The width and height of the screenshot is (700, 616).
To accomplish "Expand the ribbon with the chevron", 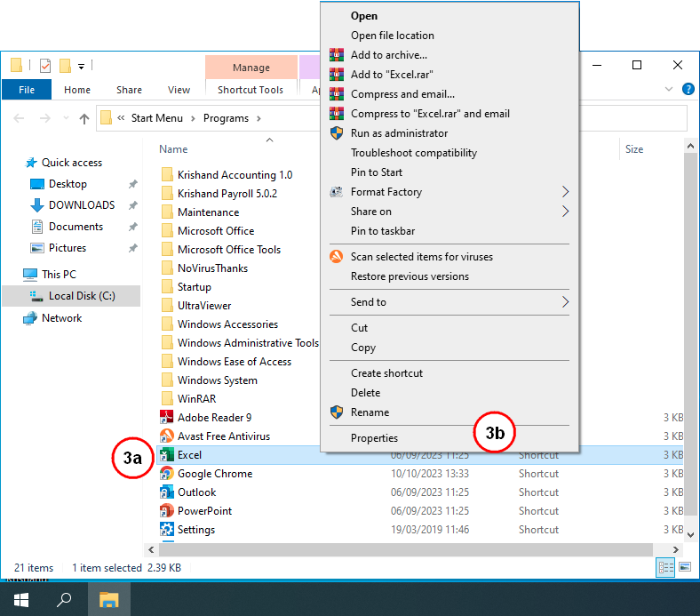I will coord(669,89).
